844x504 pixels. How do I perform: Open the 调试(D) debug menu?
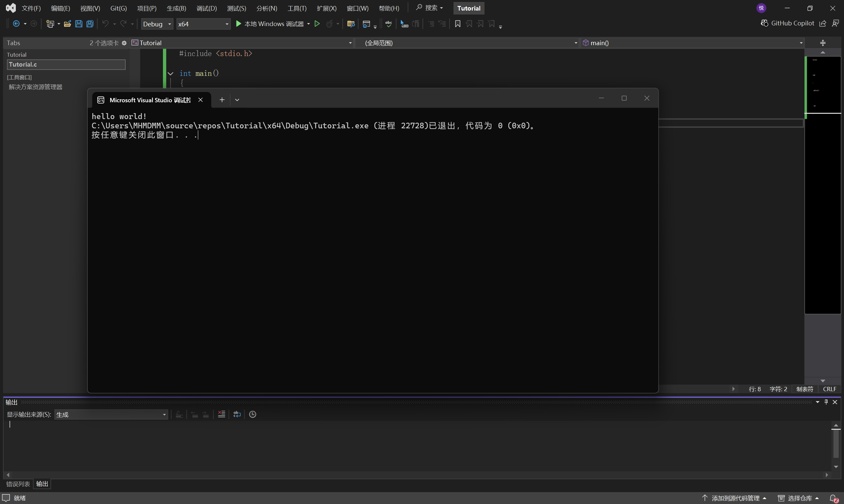tap(206, 8)
